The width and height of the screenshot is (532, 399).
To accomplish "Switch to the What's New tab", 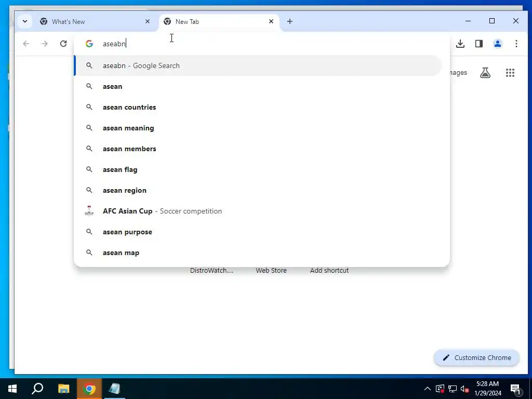I will tap(95, 21).
